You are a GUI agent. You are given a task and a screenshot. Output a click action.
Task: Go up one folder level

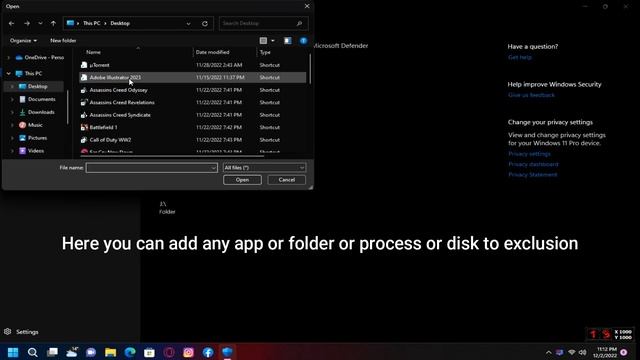pyautogui.click(x=53, y=24)
